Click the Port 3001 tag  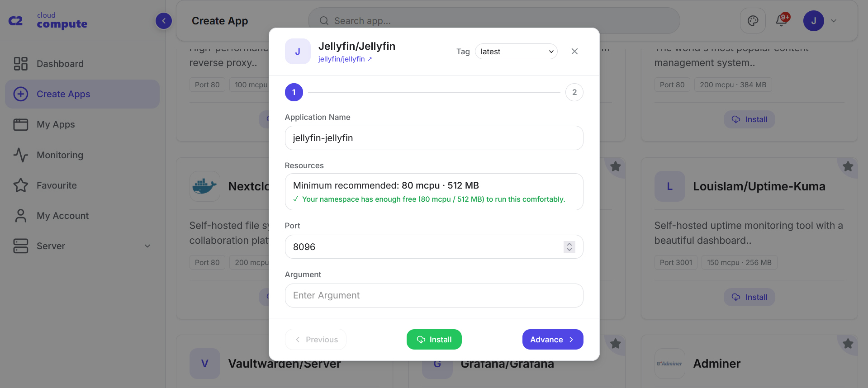click(676, 262)
